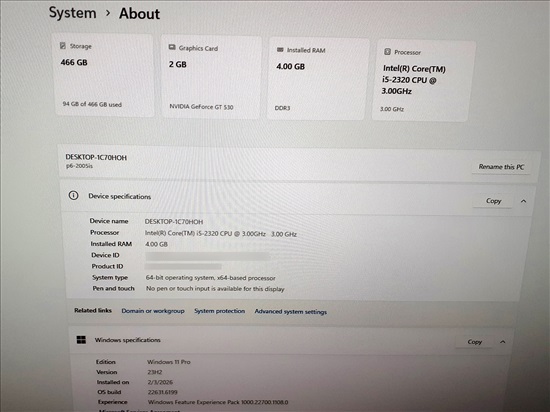The image size is (550, 412).
Task: Open System protection link
Action: click(220, 311)
